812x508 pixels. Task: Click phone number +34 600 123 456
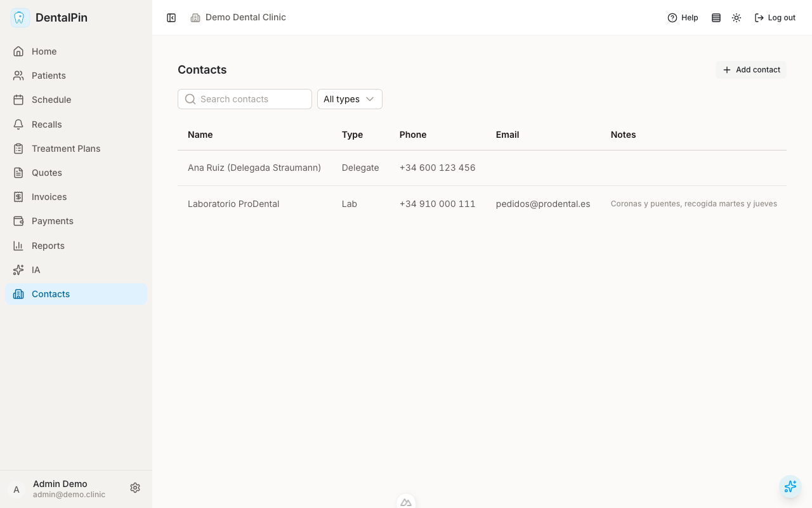pyautogui.click(x=437, y=168)
